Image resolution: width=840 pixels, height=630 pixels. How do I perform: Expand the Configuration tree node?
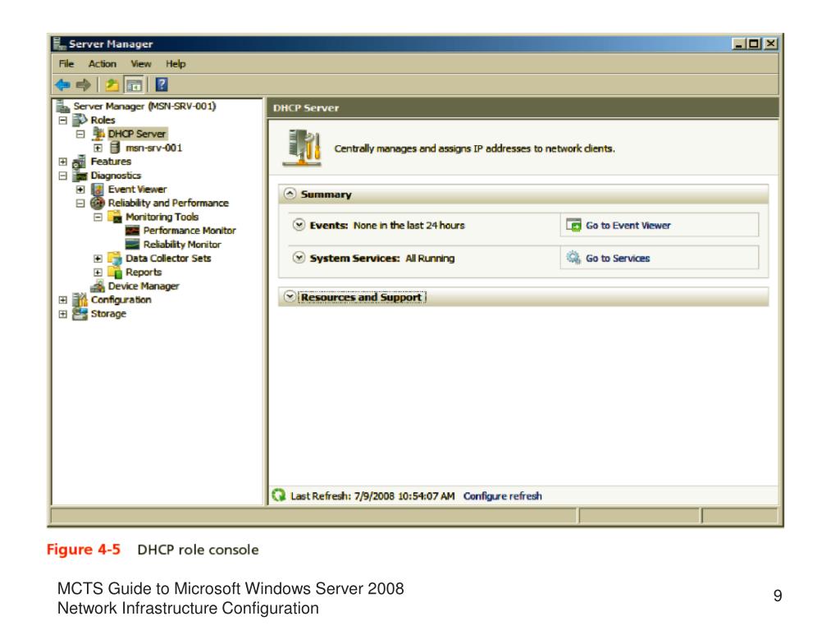[x=62, y=300]
